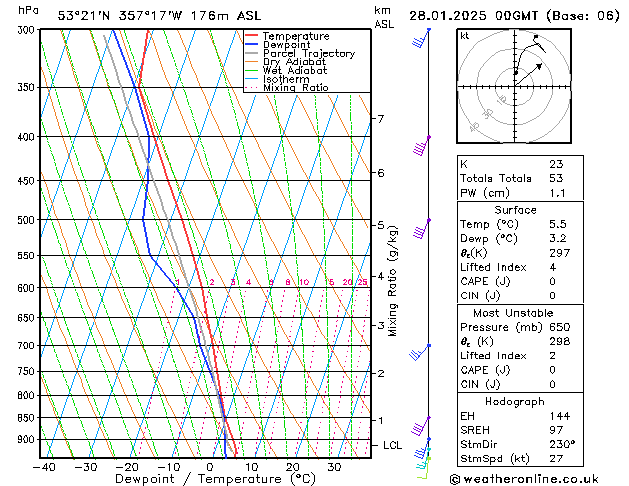The image size is (629, 486).
Task: Click the Most Unstable 'Lifted Index' value '2'
Action: pyautogui.click(x=553, y=356)
